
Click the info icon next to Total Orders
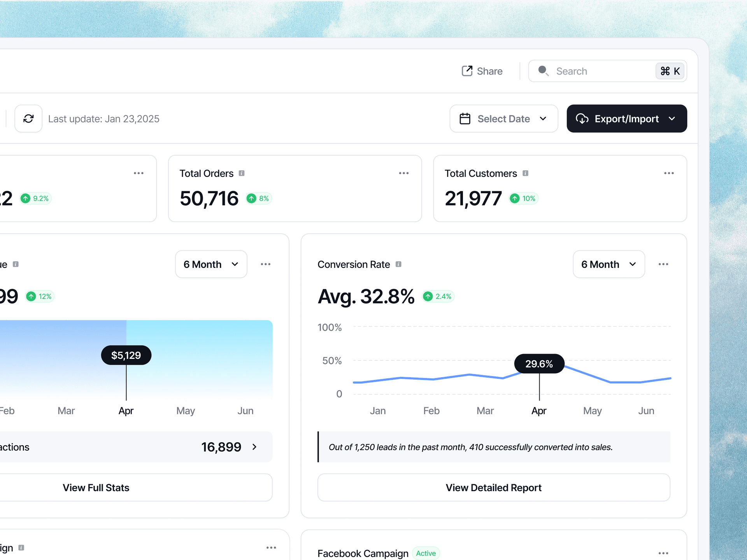tap(242, 173)
